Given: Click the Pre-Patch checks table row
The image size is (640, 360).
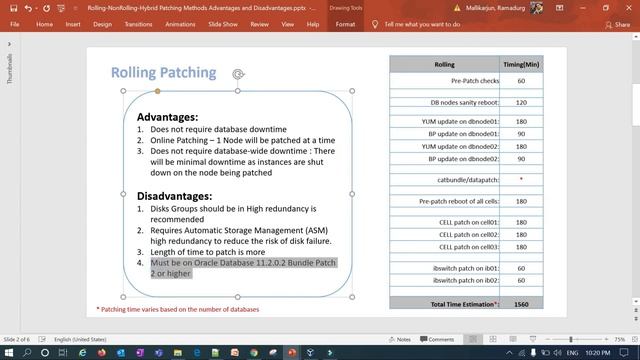Looking at the screenshot, I should [467, 81].
